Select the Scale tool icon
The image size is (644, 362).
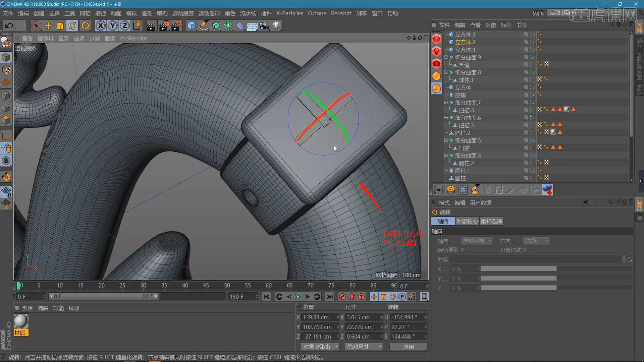coord(60,26)
